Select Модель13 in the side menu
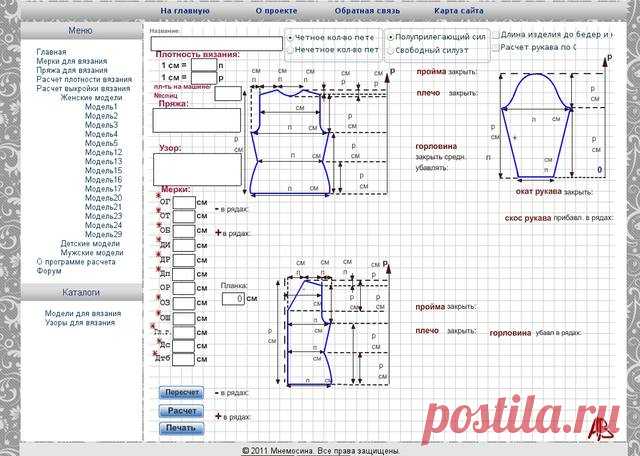This screenshot has height=456, width=640. click(103, 161)
